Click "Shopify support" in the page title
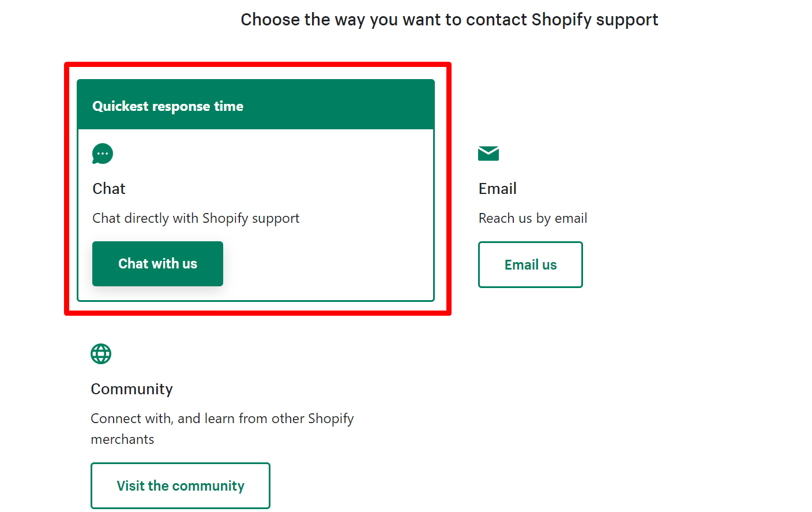This screenshot has height=512, width=812. [x=595, y=20]
